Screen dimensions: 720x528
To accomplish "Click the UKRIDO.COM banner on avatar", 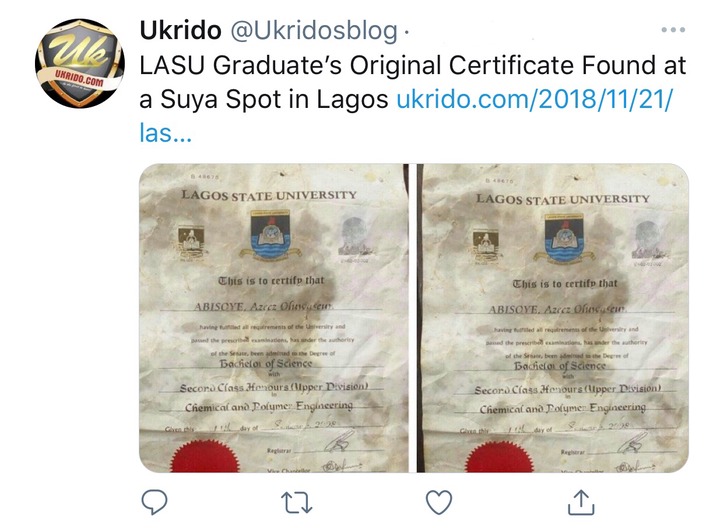I will [79, 78].
